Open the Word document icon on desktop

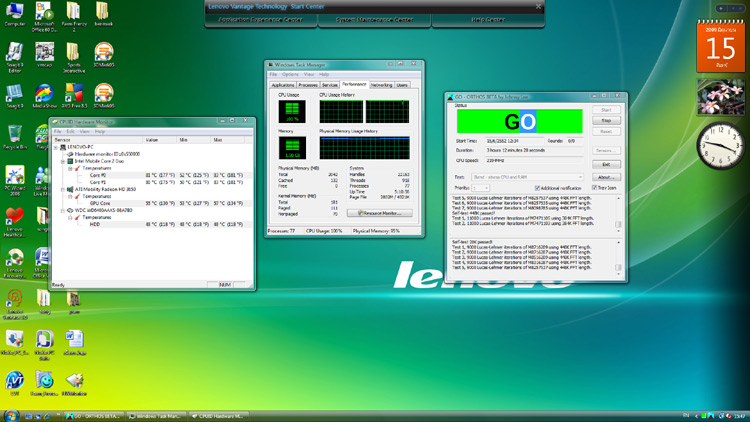coord(74,342)
